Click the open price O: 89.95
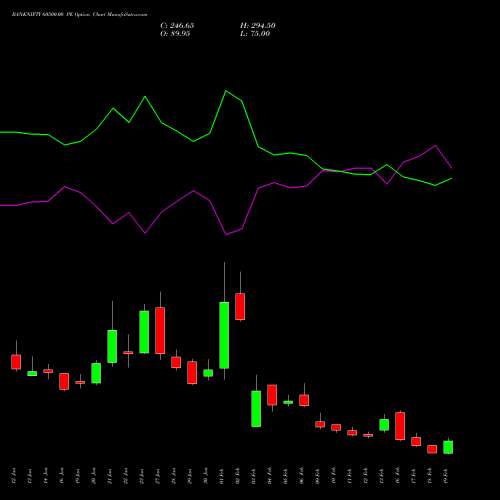500x500 pixels. pyautogui.click(x=175, y=33)
